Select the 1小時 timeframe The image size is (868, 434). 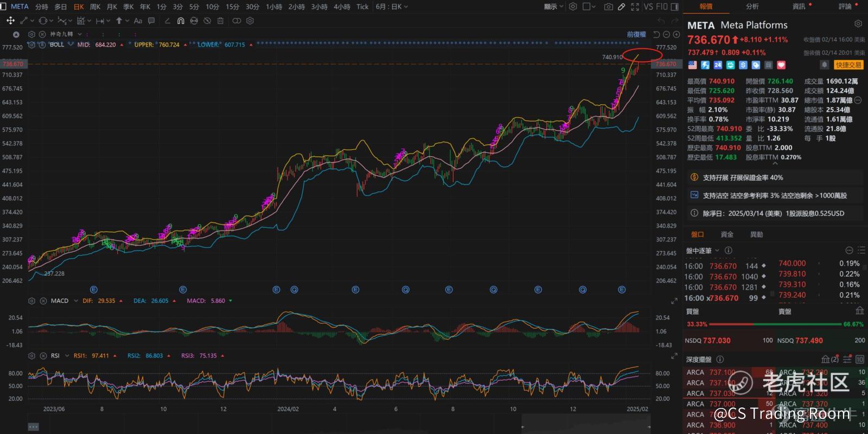(274, 7)
